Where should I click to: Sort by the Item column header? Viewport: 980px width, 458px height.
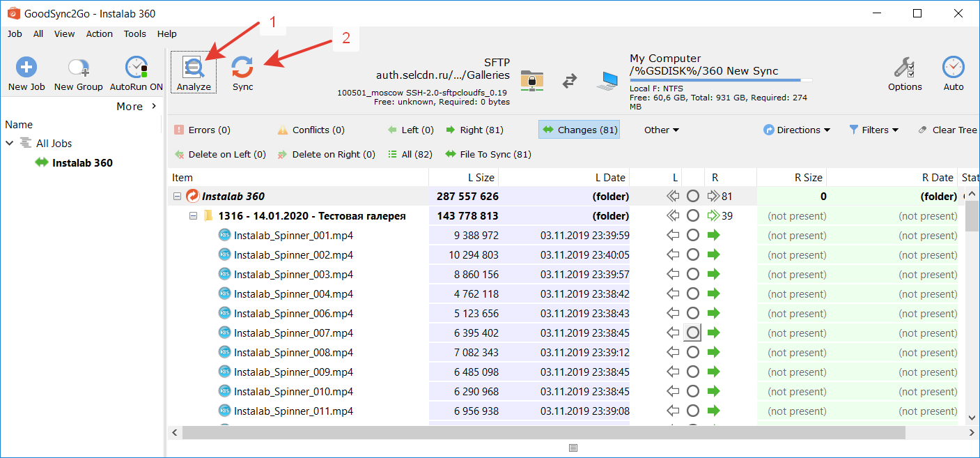click(x=298, y=178)
